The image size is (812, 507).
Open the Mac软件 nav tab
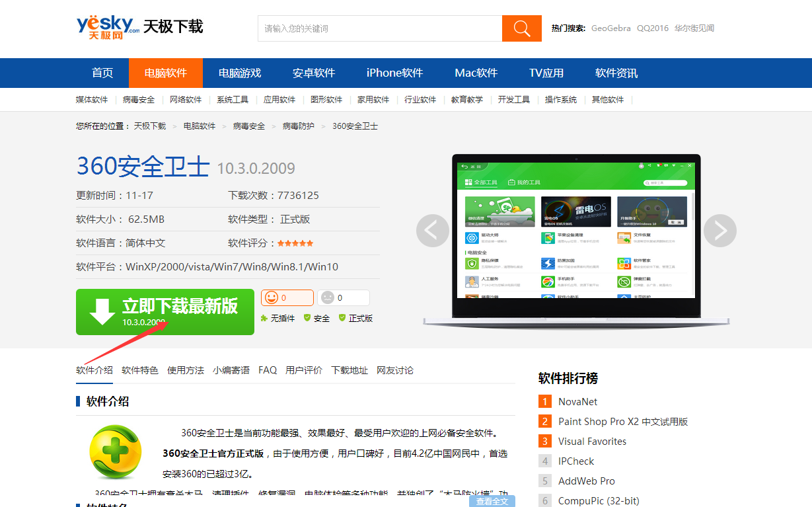tap(476, 73)
